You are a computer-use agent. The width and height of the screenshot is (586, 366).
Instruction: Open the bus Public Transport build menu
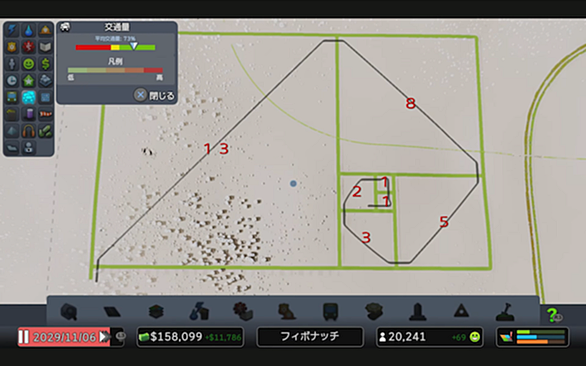(x=330, y=312)
